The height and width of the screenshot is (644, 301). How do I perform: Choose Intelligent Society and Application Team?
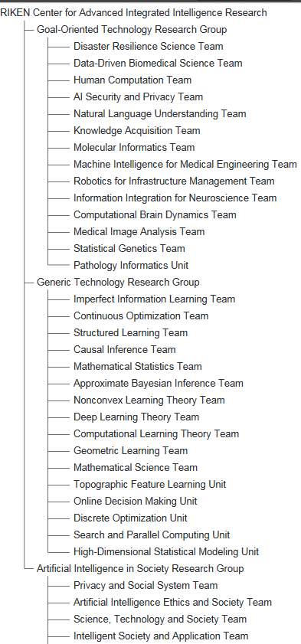pyautogui.click(x=161, y=636)
